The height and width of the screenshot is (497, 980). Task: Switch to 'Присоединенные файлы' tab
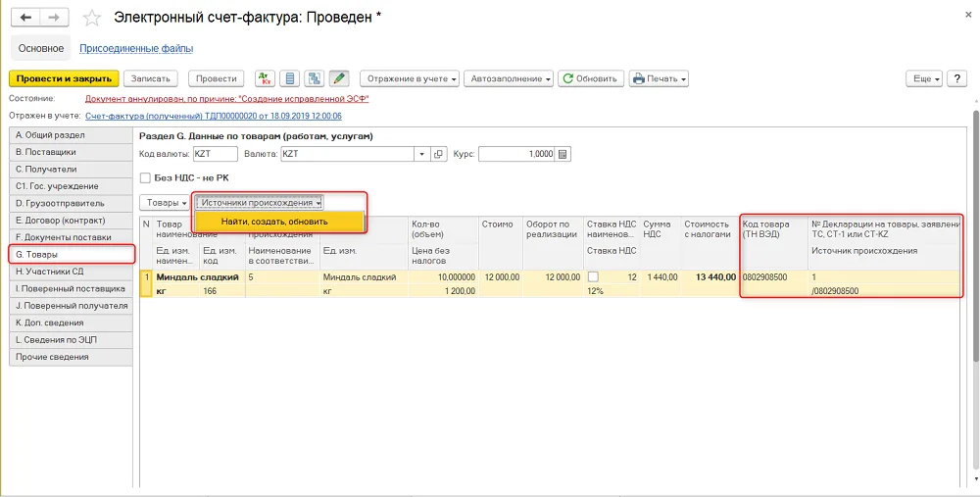[x=136, y=48]
